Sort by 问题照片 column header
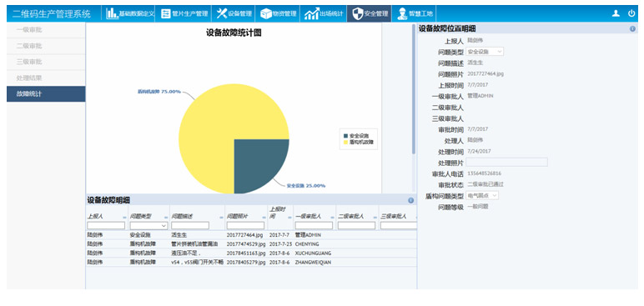The width and height of the screenshot is (644, 306). (237, 217)
